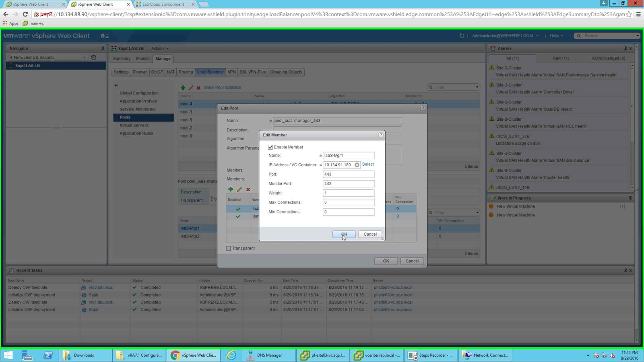Expand the Help dropdown menu
The width and height of the screenshot is (644, 362).
coord(556,36)
